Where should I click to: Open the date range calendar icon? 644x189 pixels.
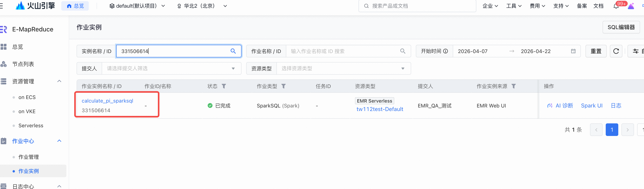(573, 51)
